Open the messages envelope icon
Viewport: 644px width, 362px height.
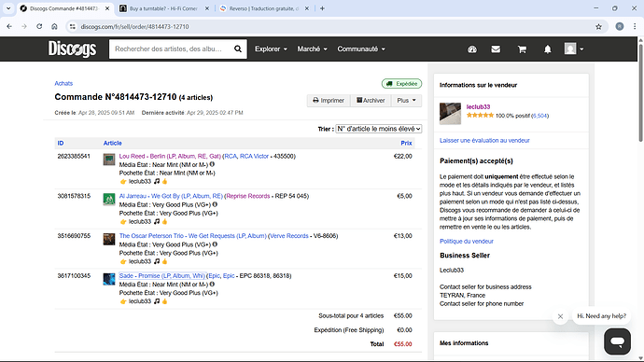click(x=496, y=49)
